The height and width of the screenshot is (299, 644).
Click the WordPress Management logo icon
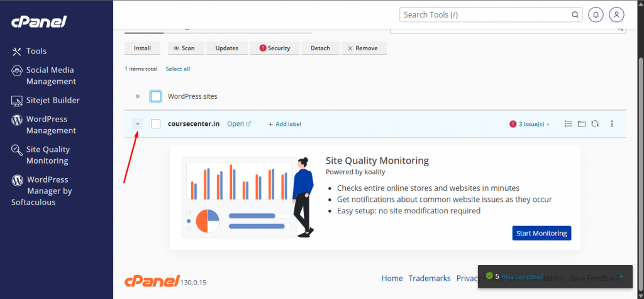coord(16,120)
